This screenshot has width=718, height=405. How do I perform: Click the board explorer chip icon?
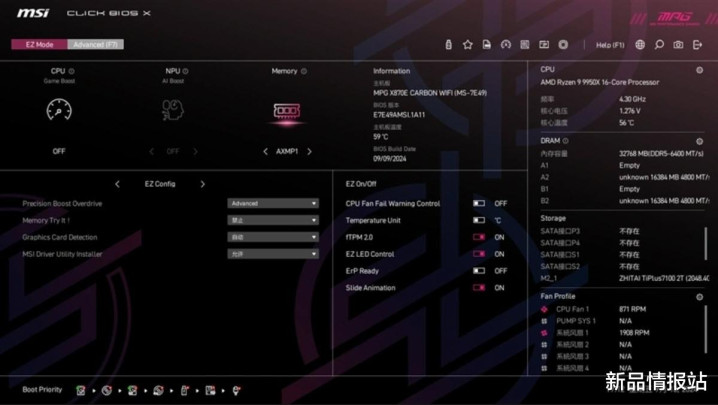[525, 44]
